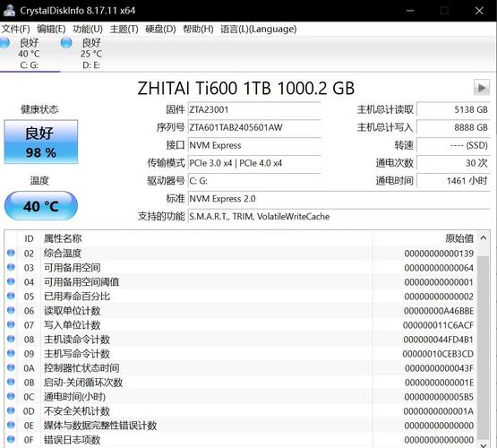Click status dot for attribute 0F 错误日志项数
The image size is (497, 448).
11,439
